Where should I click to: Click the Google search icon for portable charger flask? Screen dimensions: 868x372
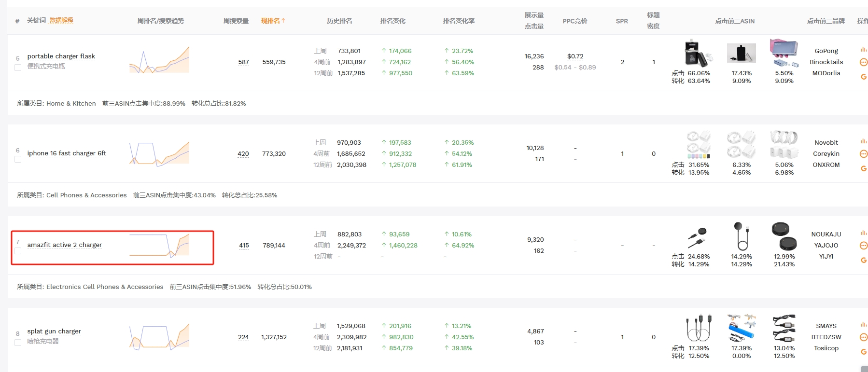[864, 77]
